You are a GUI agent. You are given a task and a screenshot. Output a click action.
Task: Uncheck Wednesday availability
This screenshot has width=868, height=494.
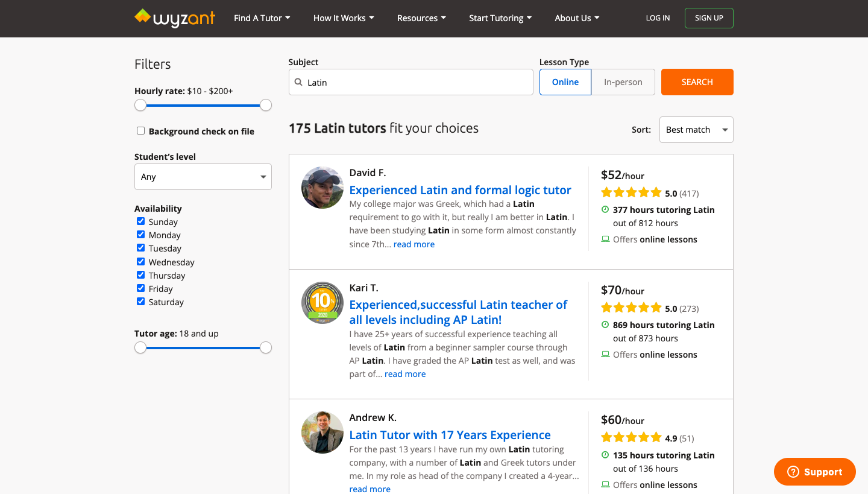pos(140,262)
